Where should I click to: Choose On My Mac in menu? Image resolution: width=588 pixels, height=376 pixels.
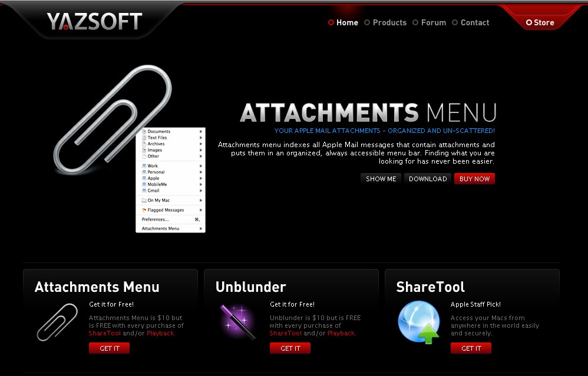(x=171, y=201)
